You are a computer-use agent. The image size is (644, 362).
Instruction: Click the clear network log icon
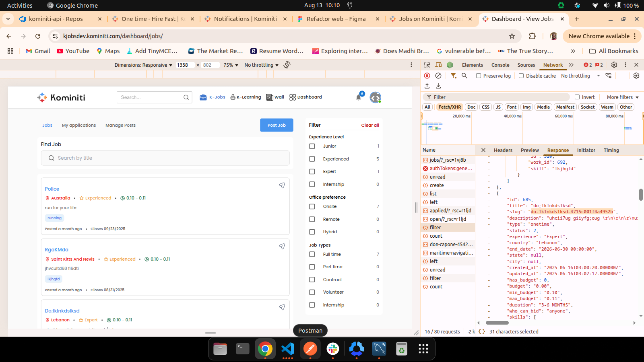click(x=438, y=76)
